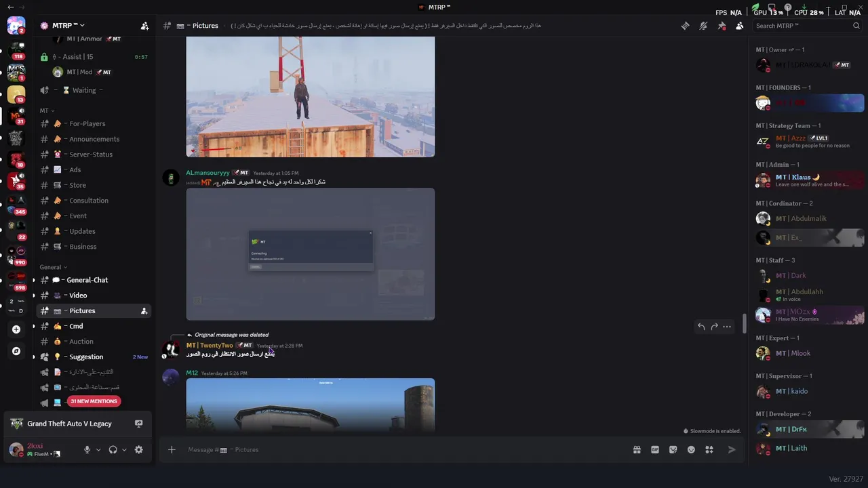This screenshot has width=868, height=488.
Task: Click MT | TwentyTwo username in chat
Action: tap(210, 346)
